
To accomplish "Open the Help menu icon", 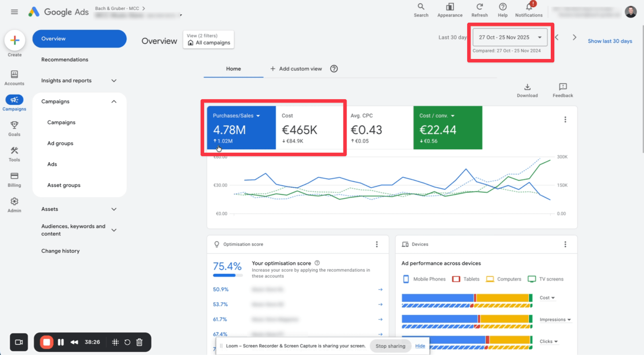I will tap(503, 10).
